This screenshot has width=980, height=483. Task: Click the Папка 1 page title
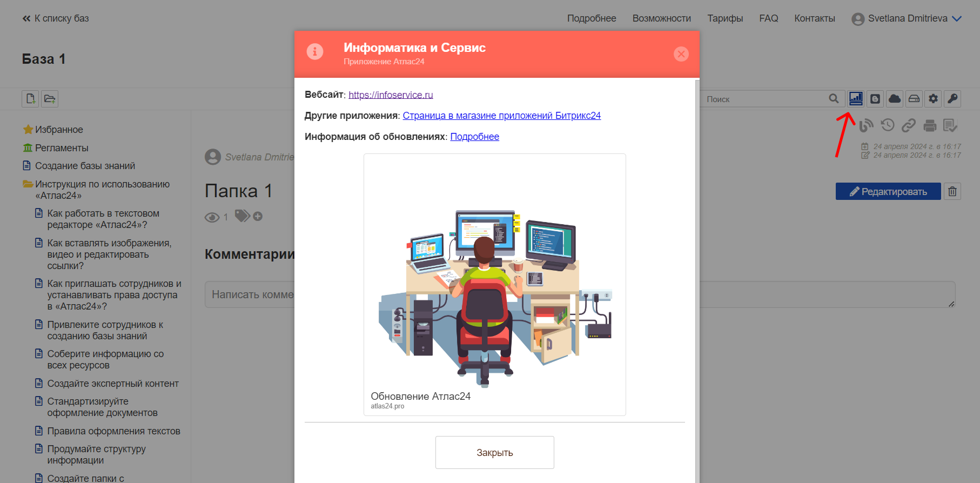tap(238, 191)
